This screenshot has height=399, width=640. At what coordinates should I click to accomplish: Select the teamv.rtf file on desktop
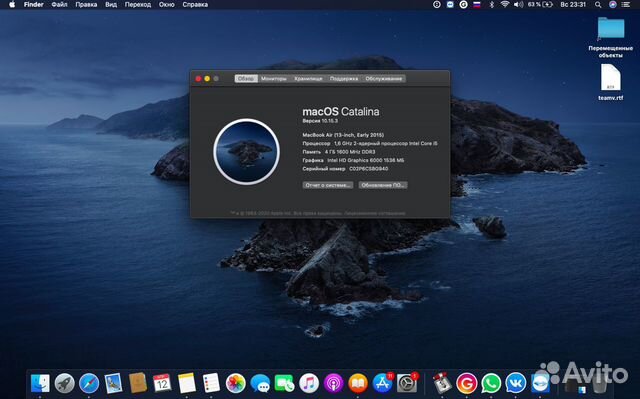pyautogui.click(x=611, y=82)
